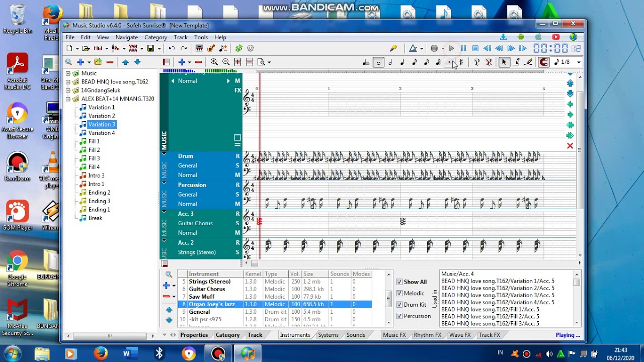Mute the Percussion track with M
Screen dimensions: 644x362
coord(237,204)
